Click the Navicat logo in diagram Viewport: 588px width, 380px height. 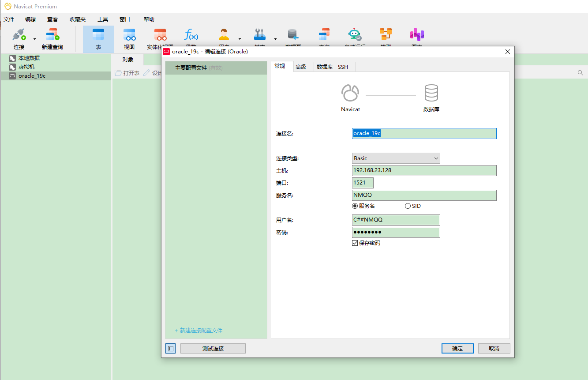coord(350,93)
